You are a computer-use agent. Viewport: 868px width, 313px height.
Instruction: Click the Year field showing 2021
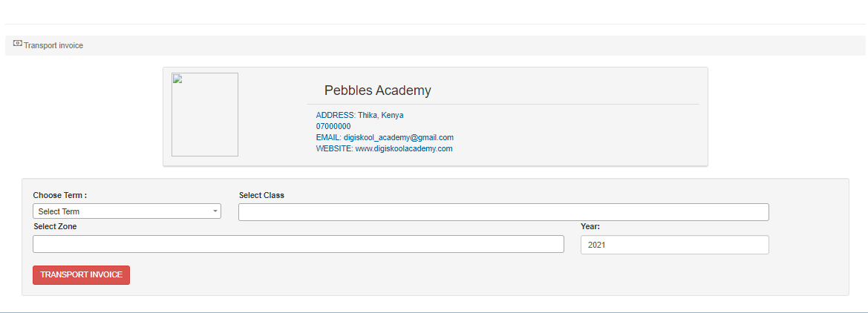click(x=674, y=245)
